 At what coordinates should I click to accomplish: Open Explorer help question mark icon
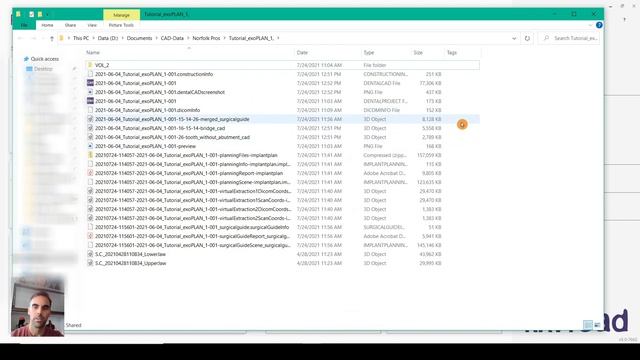(599, 25)
